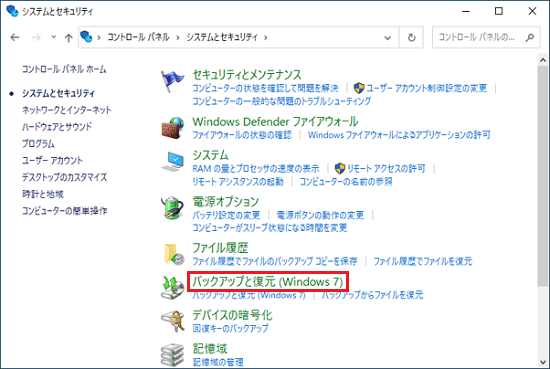Click the システムとセキュリティ breadcrumb segment

222,37
